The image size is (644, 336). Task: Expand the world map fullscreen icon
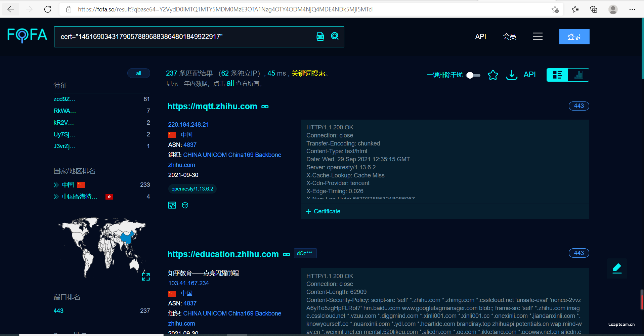[146, 277]
